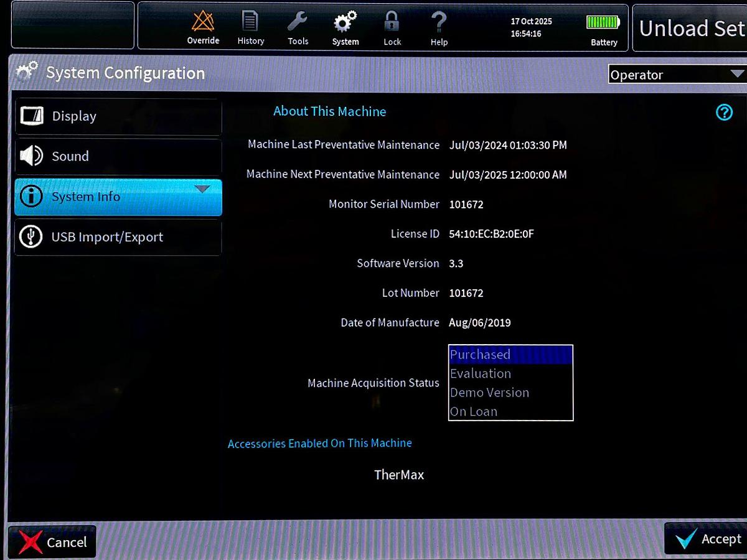Screen dimensions: 747x560
Task: Open the USB Import/Export tab
Action: pos(118,237)
